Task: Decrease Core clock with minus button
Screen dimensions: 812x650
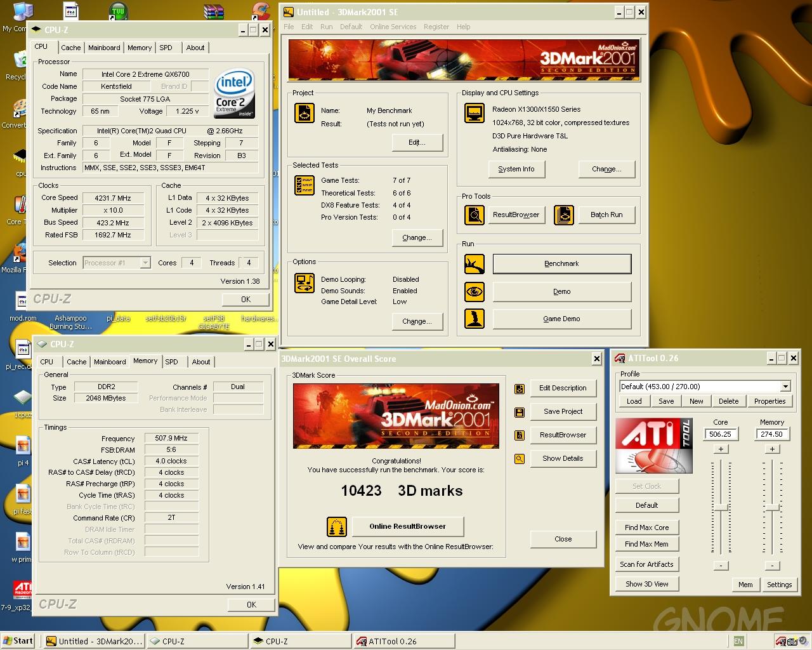Action: point(721,566)
